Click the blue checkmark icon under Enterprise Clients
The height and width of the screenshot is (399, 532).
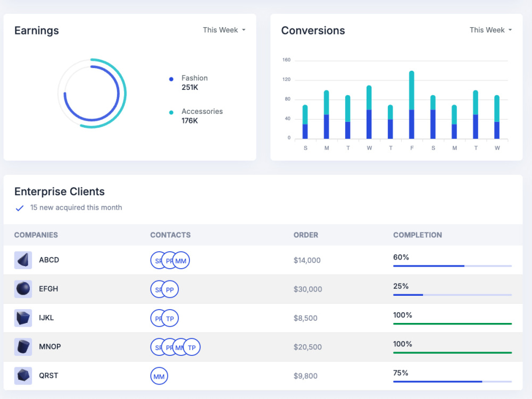(x=20, y=208)
